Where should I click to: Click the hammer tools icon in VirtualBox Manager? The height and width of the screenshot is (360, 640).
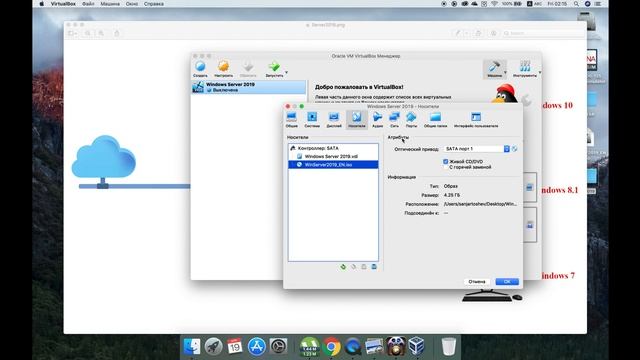click(x=494, y=69)
